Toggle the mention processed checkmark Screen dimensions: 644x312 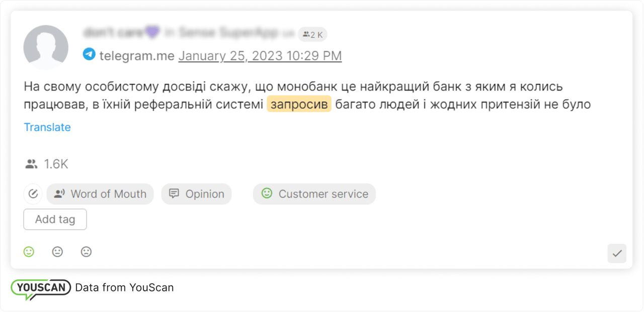coord(616,253)
